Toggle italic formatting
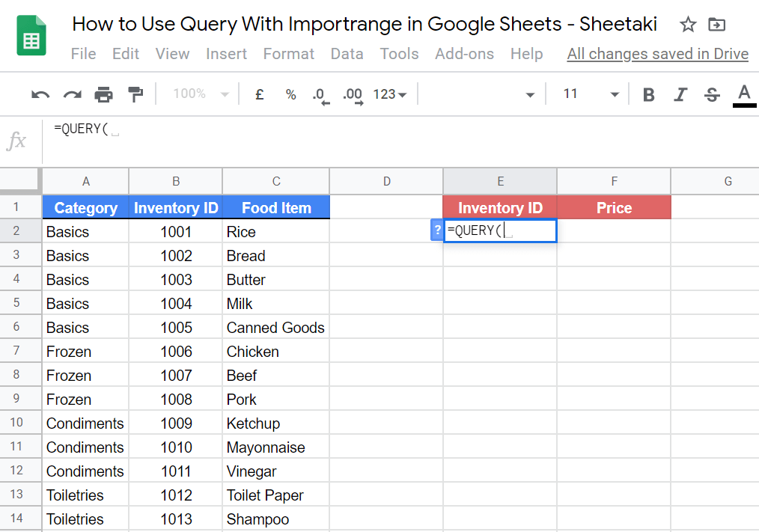Screen dimensions: 759x532 [x=680, y=94]
